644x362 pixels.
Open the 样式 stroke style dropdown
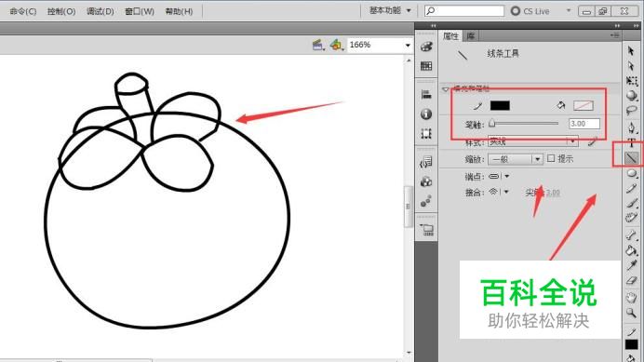pos(533,141)
